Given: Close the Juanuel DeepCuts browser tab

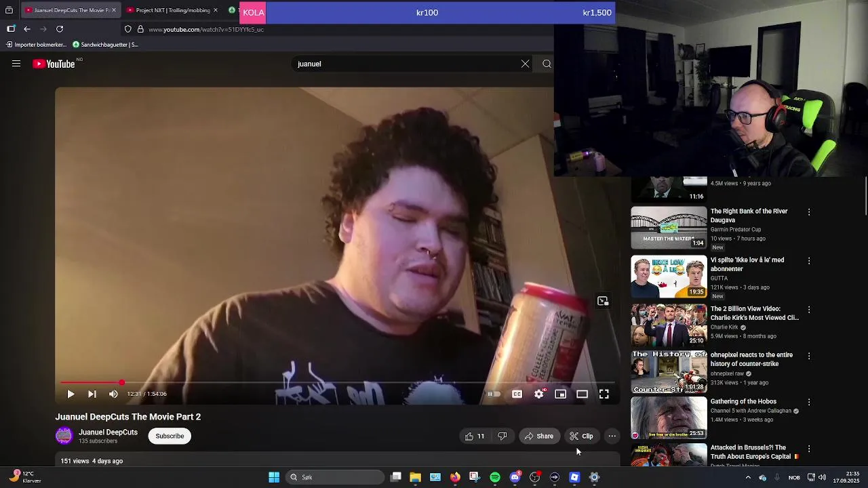Looking at the screenshot, I should [x=114, y=10].
